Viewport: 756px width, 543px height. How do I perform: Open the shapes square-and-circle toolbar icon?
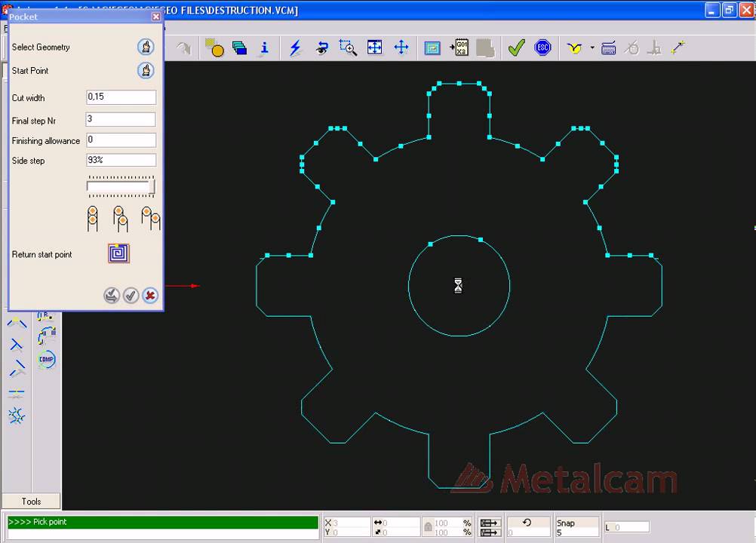pyautogui.click(x=214, y=48)
